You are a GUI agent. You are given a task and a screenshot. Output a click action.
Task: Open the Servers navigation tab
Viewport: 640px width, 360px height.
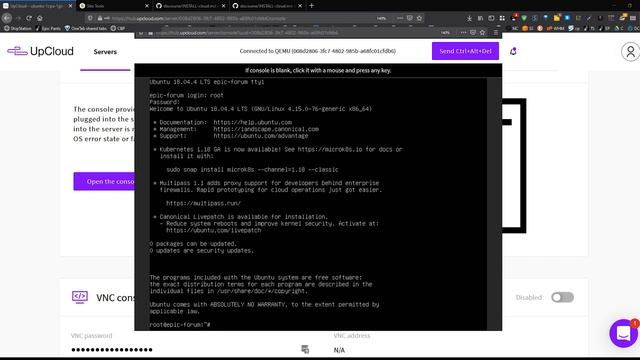(105, 52)
